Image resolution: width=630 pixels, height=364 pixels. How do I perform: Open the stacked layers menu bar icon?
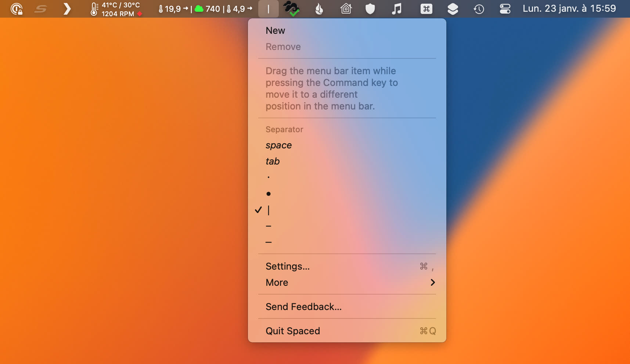tap(453, 9)
